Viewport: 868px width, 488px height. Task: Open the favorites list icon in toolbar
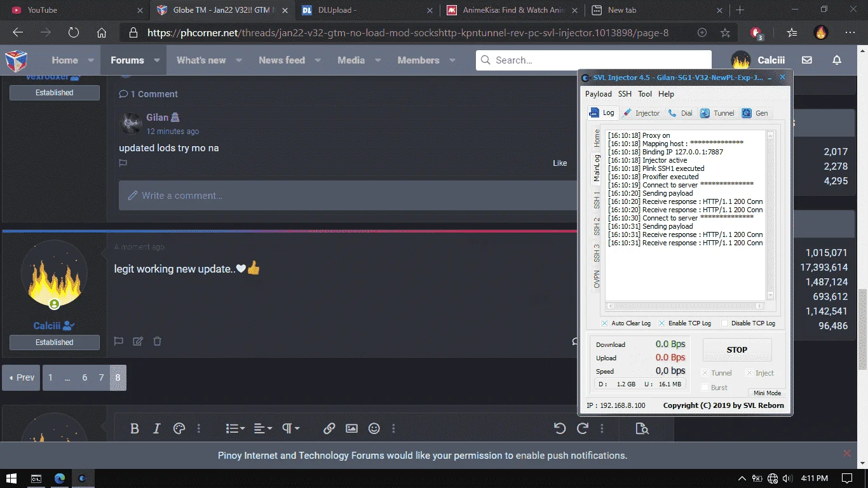(792, 33)
